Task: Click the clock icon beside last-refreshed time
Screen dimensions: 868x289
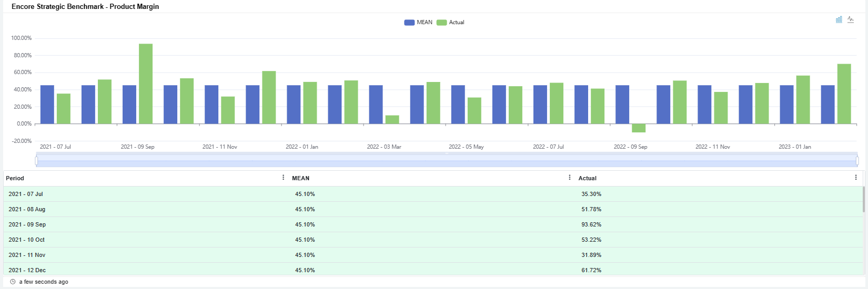Action: [x=13, y=282]
